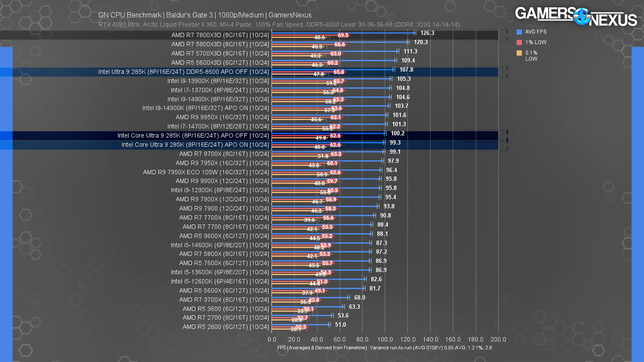Screen dimensions: 644x362
Task: Select the AMD R7 7700X row label
Action: coord(224,218)
